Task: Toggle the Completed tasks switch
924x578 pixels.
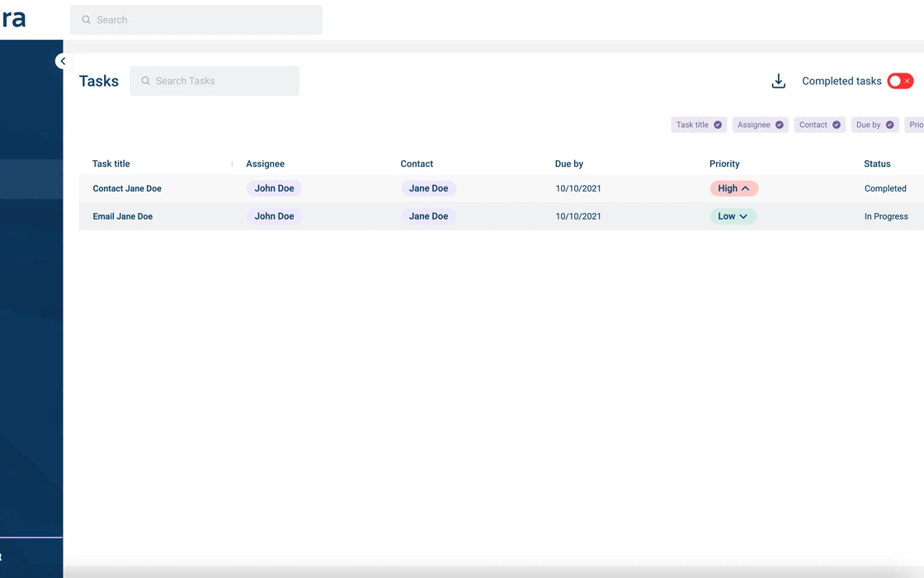Action: coord(900,81)
